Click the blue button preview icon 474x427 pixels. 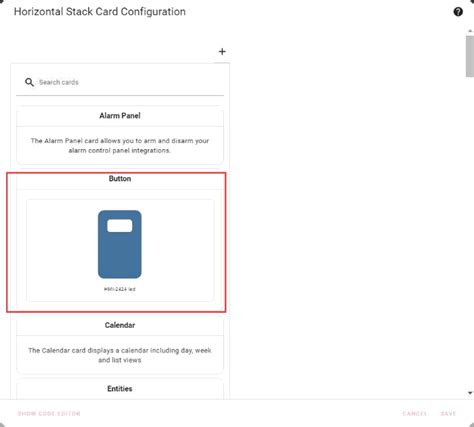(x=120, y=244)
